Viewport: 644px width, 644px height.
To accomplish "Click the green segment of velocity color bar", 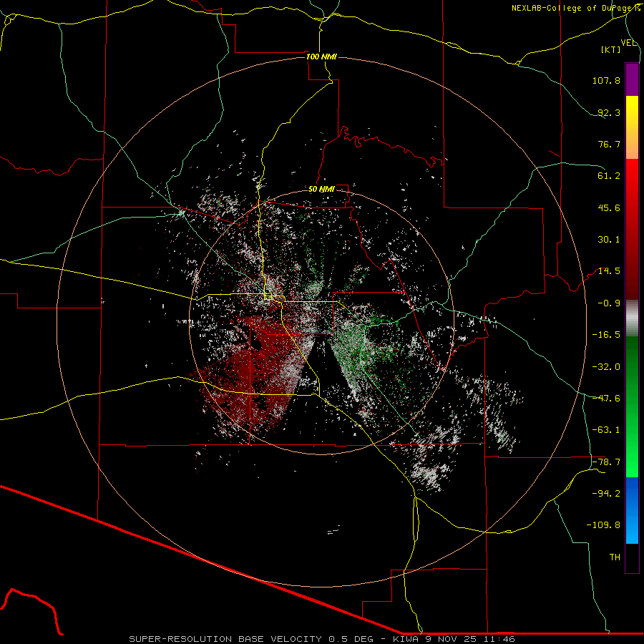I will coord(632,406).
